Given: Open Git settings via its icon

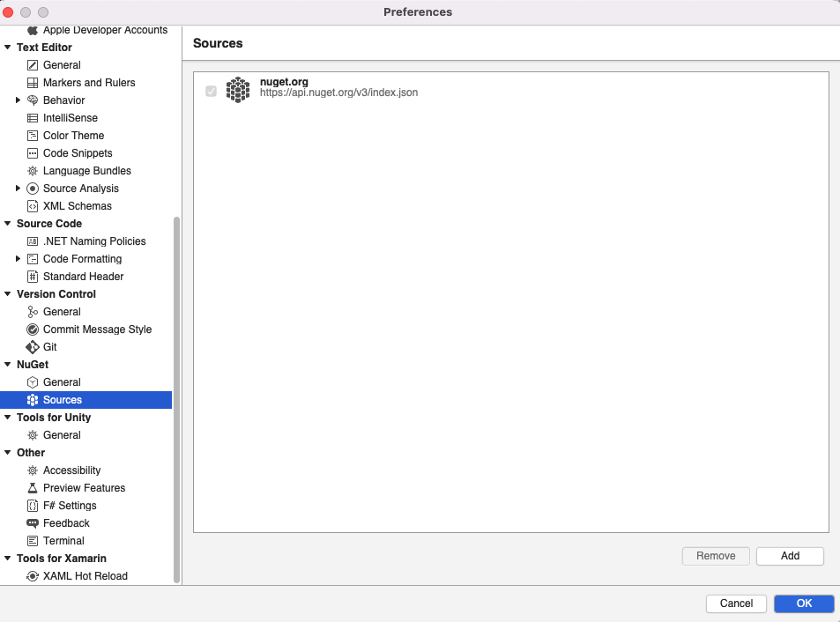Looking at the screenshot, I should (30, 346).
